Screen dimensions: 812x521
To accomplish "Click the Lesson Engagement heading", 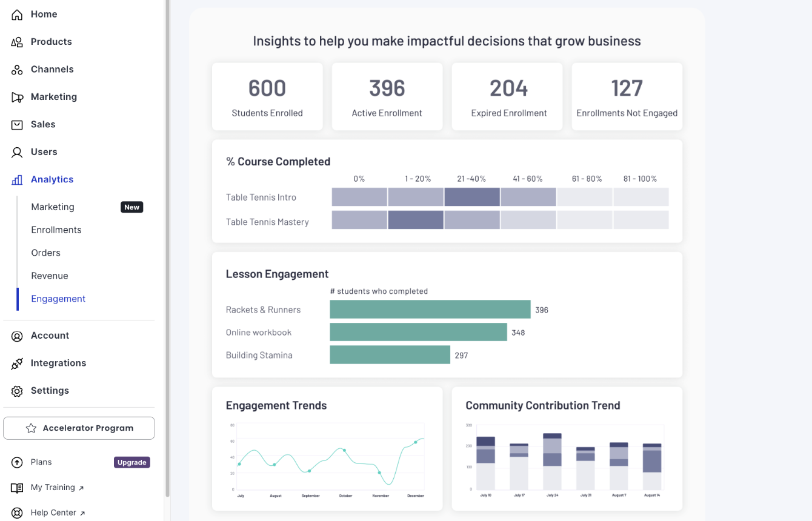I will point(277,274).
